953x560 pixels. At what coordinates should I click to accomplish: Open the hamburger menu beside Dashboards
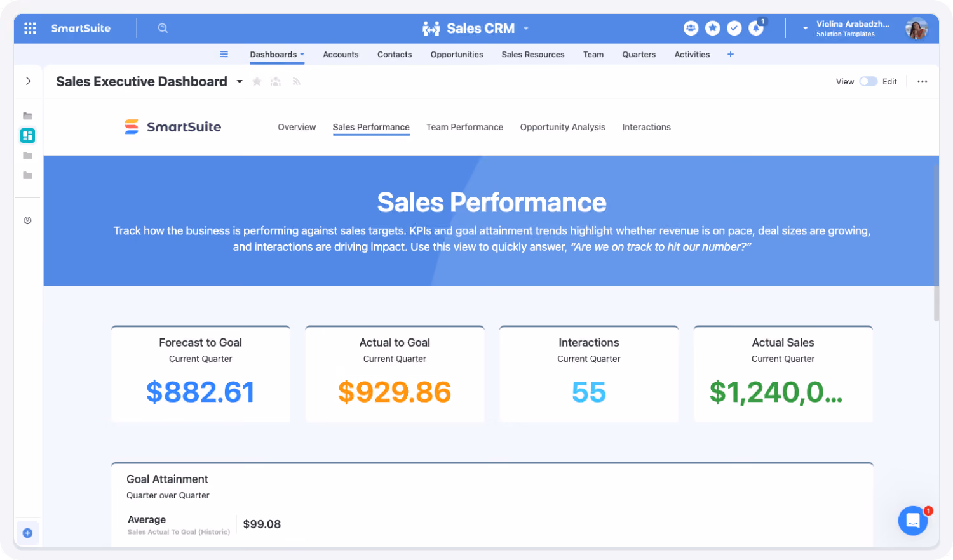tap(224, 55)
